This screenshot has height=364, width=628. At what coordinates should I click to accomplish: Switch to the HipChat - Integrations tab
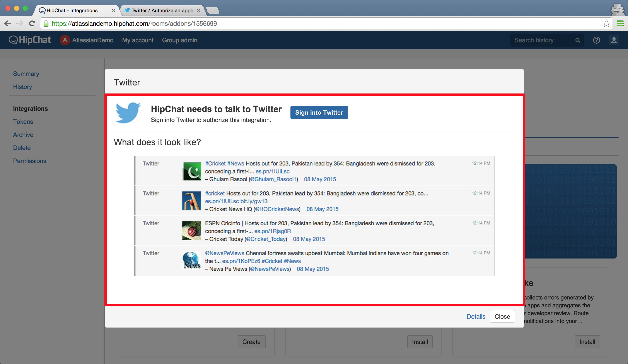[76, 10]
